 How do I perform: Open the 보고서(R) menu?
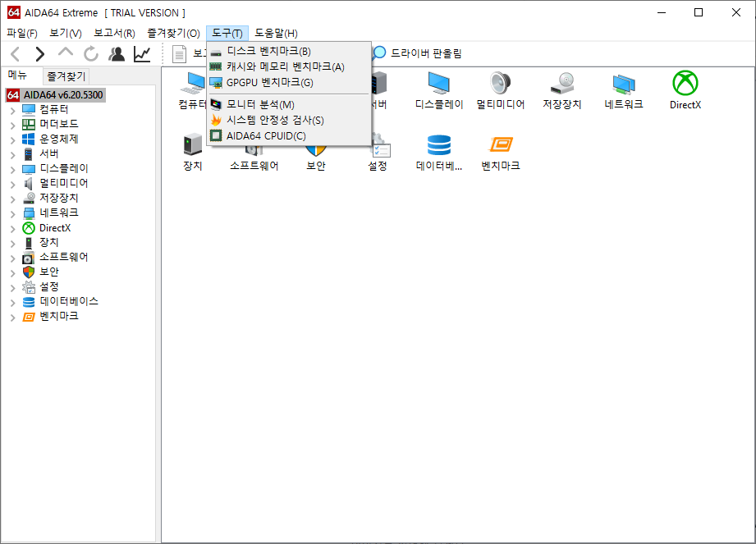click(x=114, y=34)
